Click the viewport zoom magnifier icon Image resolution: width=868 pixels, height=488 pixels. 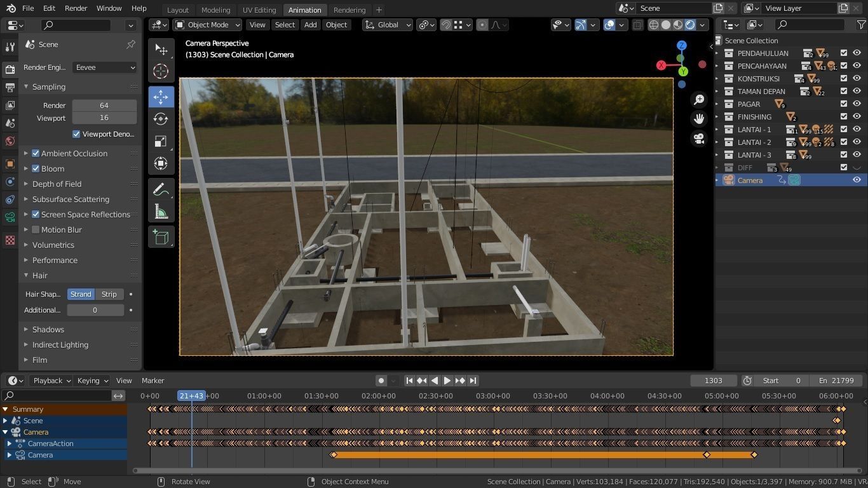click(x=699, y=100)
